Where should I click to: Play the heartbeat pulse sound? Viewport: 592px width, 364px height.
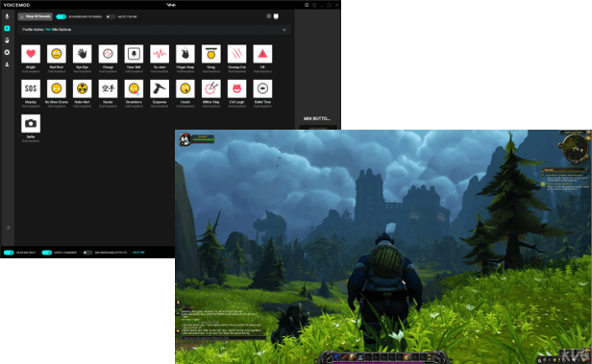160,54
